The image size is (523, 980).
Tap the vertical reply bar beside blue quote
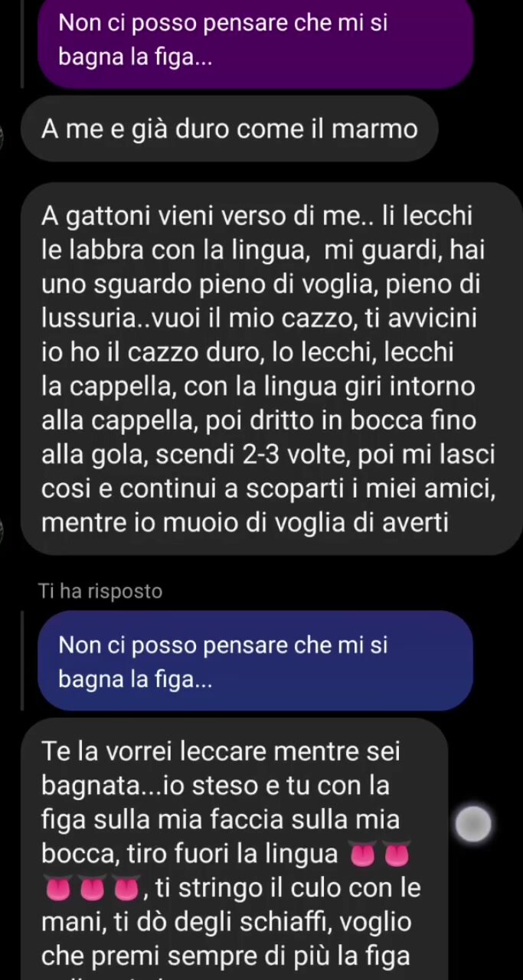pos(24,660)
